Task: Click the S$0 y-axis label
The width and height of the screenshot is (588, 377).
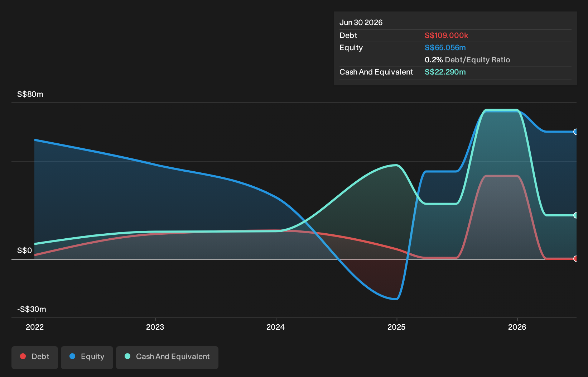Action: pyautogui.click(x=25, y=250)
